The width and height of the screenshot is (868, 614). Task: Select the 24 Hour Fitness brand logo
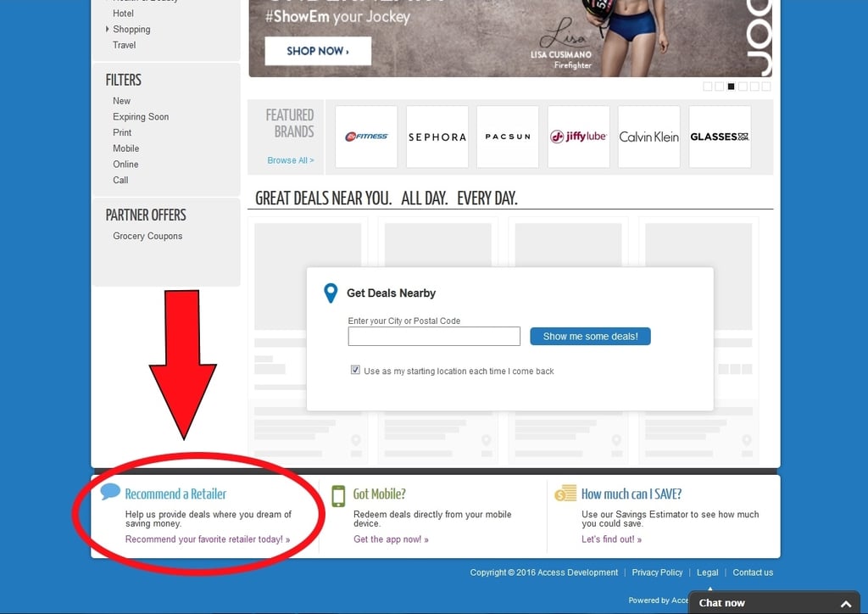click(366, 137)
